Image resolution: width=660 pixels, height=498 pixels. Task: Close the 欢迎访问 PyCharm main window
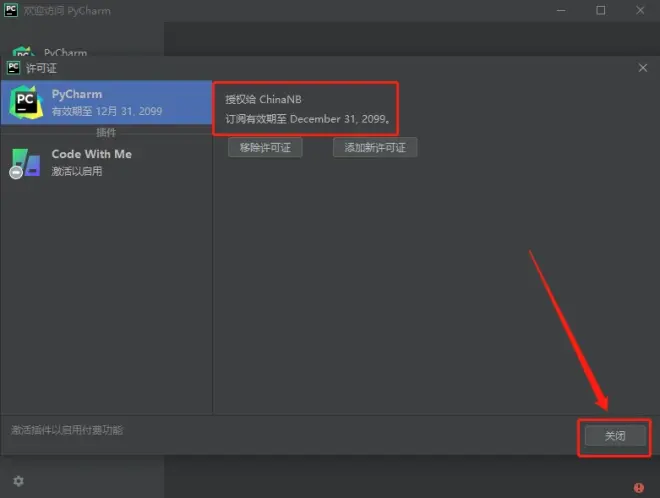(640, 11)
